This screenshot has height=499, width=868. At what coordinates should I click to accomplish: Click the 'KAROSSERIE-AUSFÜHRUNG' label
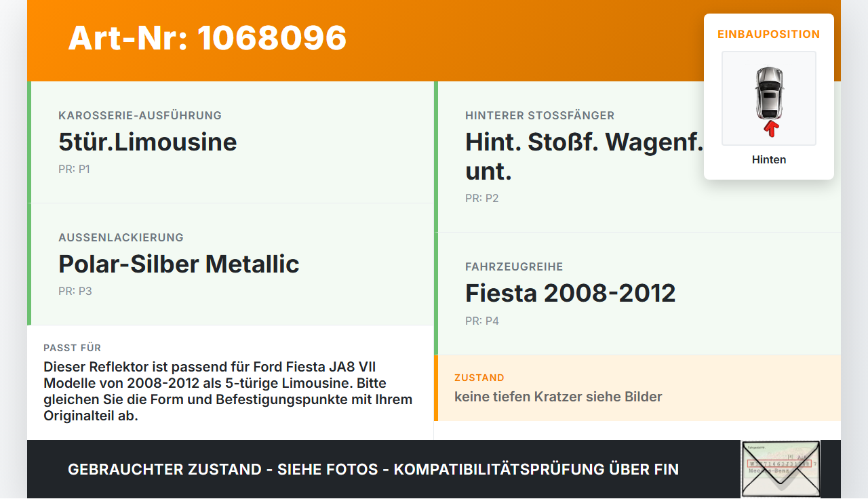pos(140,115)
